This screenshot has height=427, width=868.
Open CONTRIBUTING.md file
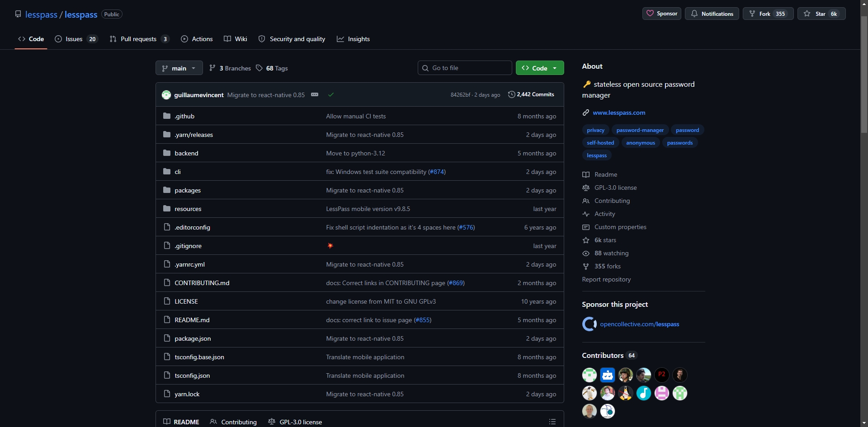pyautogui.click(x=202, y=283)
